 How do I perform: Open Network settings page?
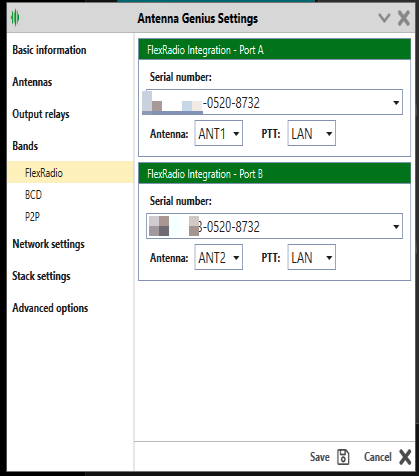pyautogui.click(x=49, y=244)
